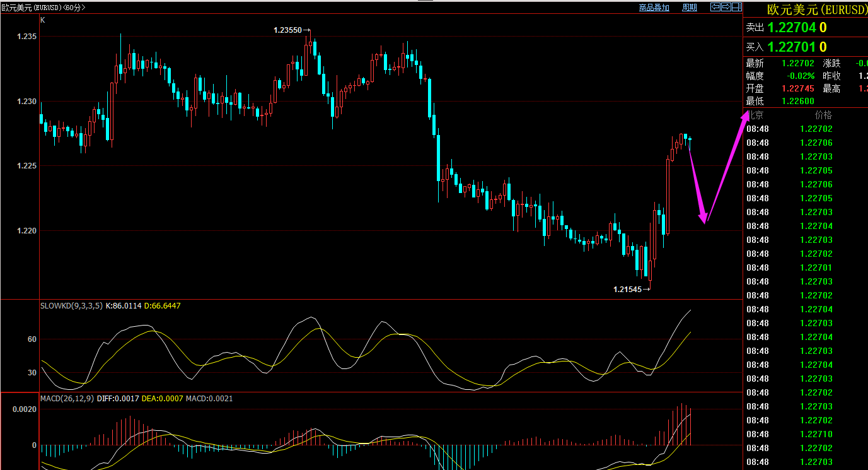This screenshot has height=470, width=868.
Task: Click the 最高 label
Action: coord(831,88)
